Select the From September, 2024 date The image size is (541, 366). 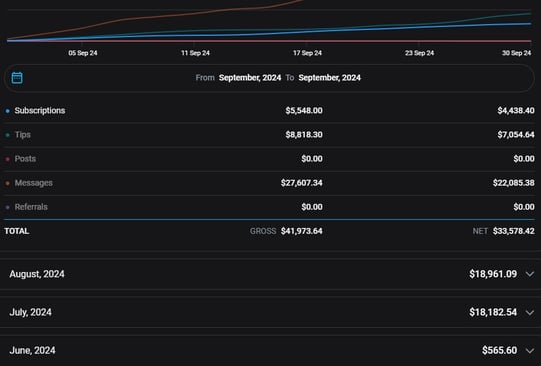250,78
